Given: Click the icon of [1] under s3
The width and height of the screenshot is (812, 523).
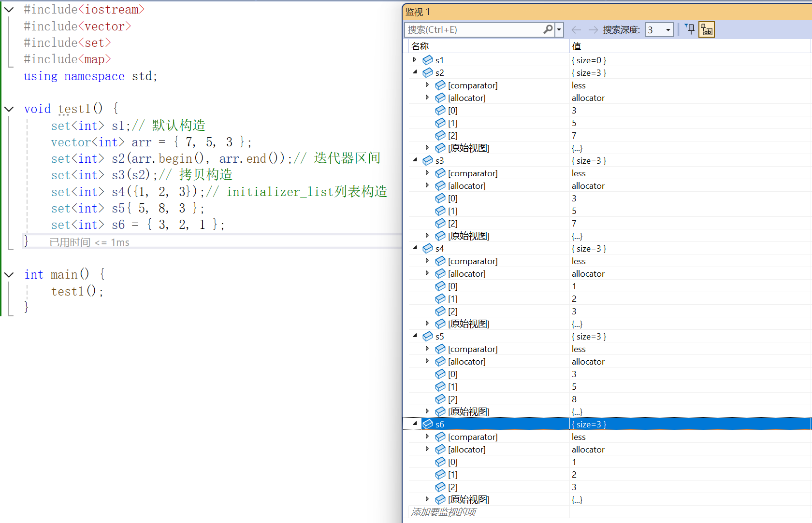Looking at the screenshot, I should coord(440,211).
